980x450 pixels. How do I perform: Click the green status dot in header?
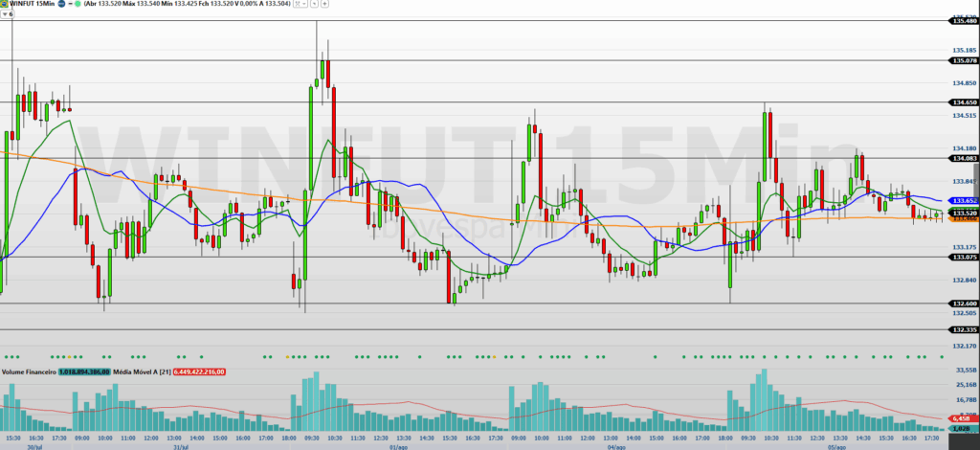78,4
